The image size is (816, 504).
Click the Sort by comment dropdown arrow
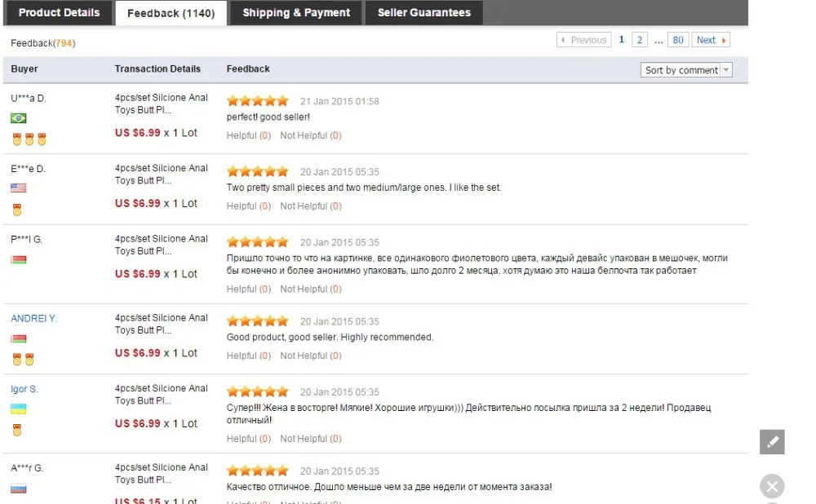coord(726,69)
